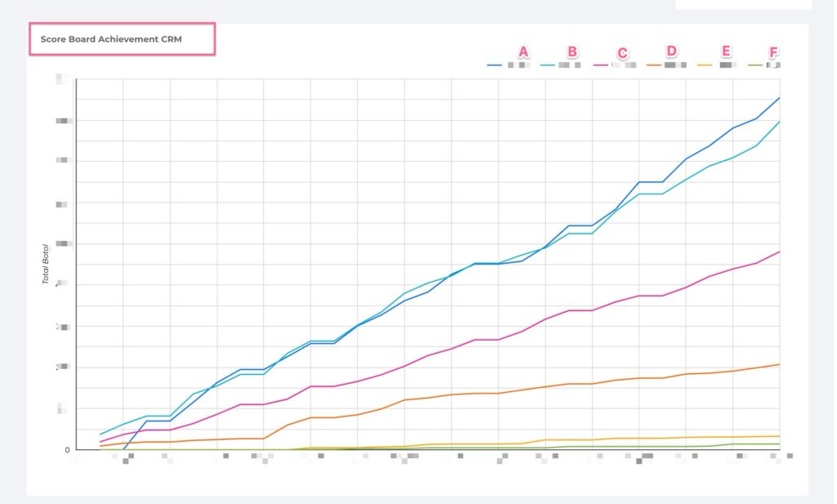Click the Total Botol y-axis label

[x=47, y=265]
